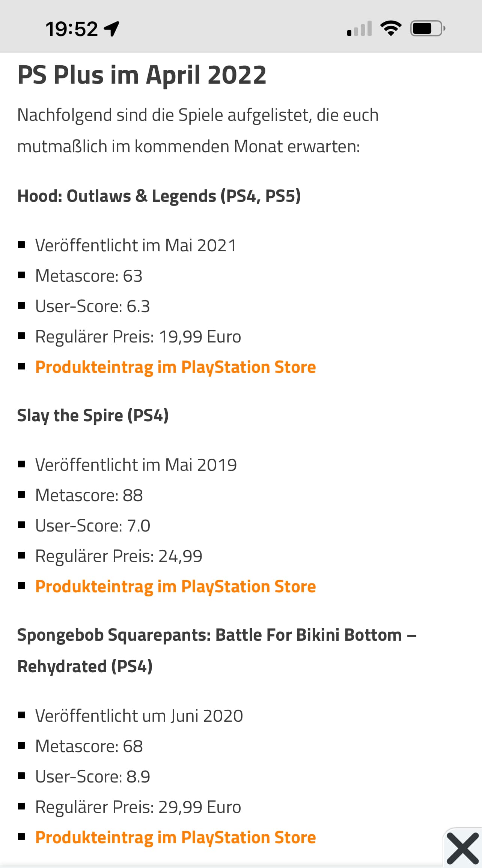Viewport: 482px width, 868px height.
Task: Tap the Wi-Fi status icon
Action: (x=391, y=29)
